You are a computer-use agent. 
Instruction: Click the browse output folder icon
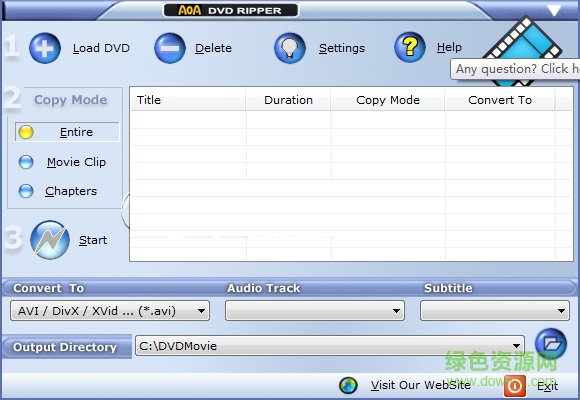(551, 344)
